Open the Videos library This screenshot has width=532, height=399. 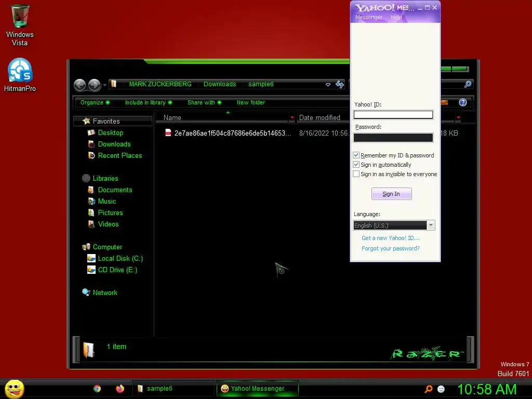108,224
